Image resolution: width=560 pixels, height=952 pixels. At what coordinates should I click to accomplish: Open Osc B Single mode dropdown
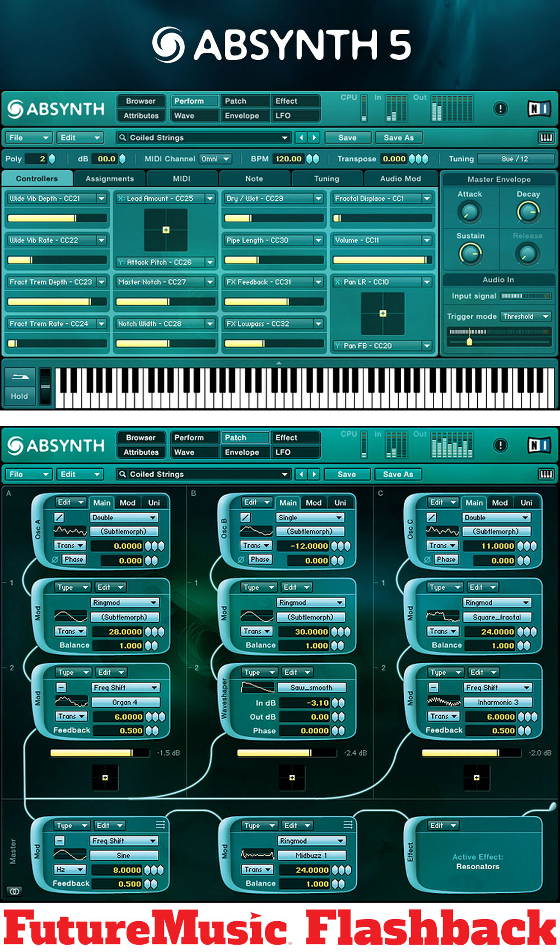click(x=310, y=517)
